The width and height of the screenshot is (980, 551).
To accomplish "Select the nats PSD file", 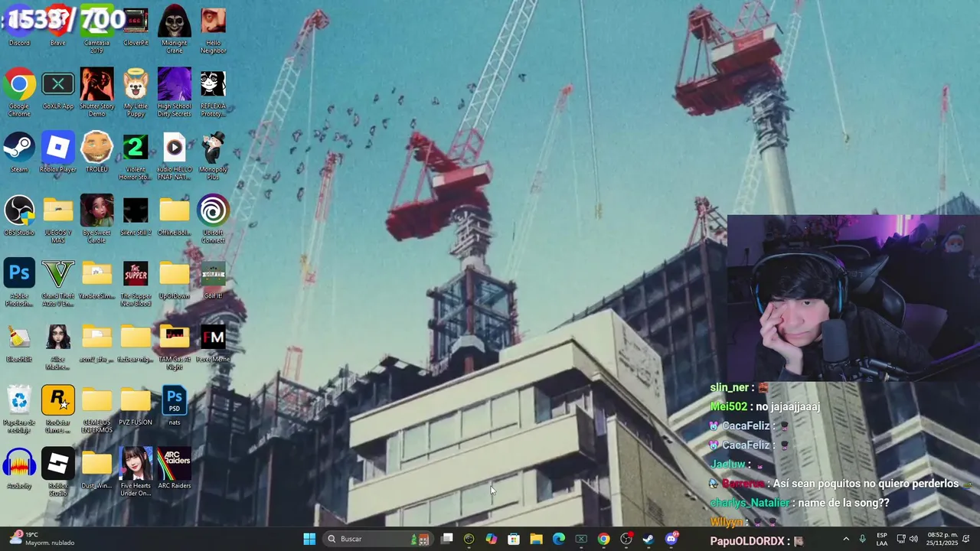I will 175,406.
